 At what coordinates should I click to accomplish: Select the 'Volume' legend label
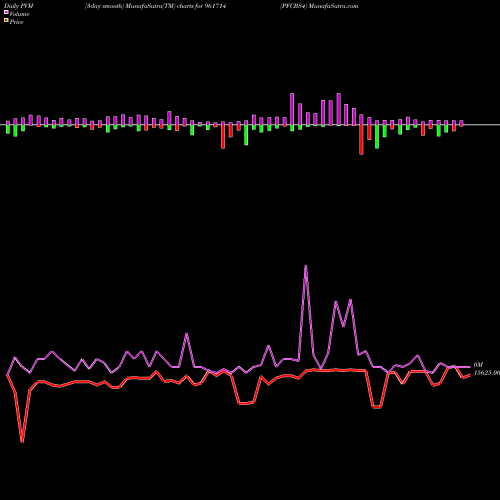pyautogui.click(x=19, y=14)
